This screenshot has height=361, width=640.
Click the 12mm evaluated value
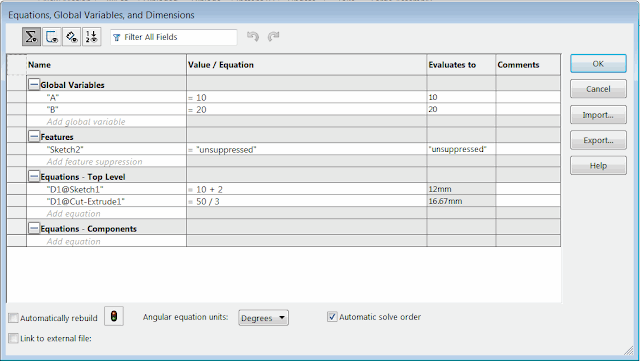[461, 189]
